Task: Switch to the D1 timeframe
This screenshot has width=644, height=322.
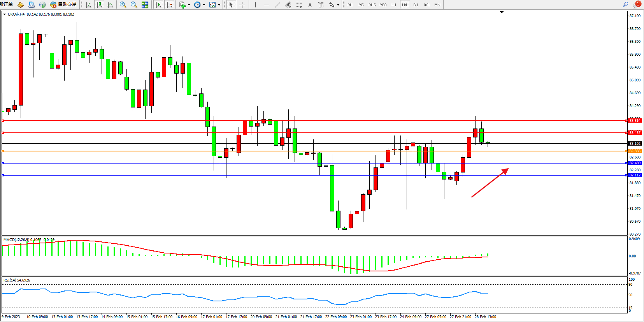Action: (416, 5)
